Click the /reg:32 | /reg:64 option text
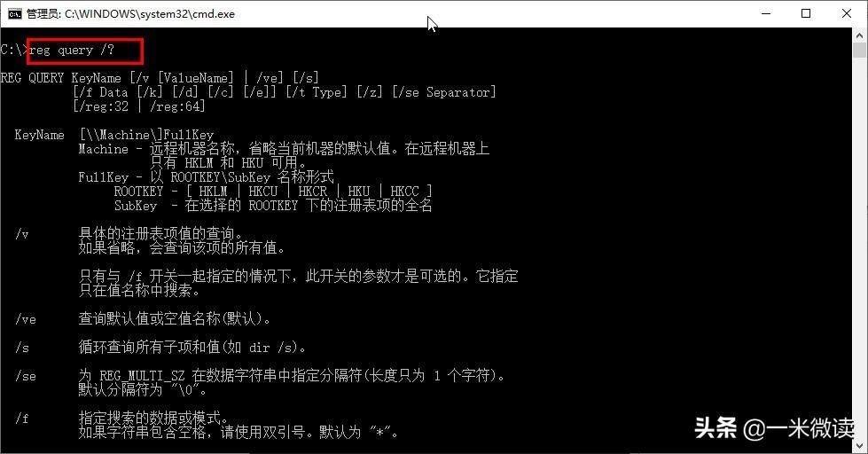Screen dimensions: 868x454 click(139, 106)
